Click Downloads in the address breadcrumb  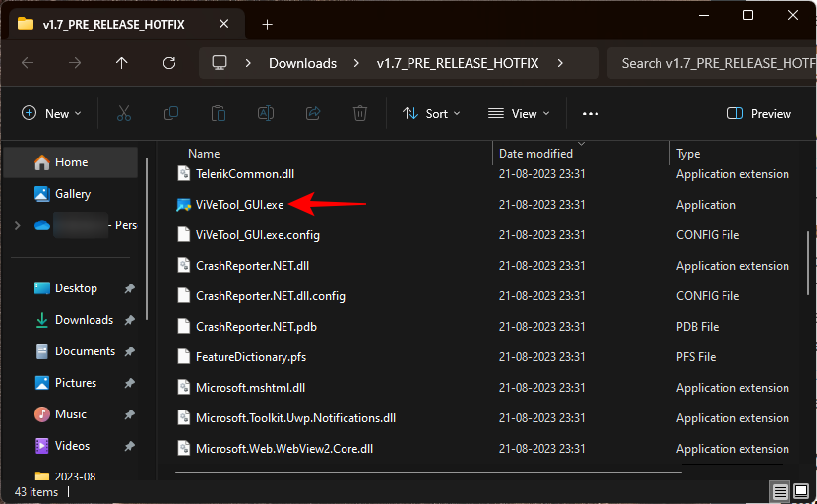coord(302,63)
